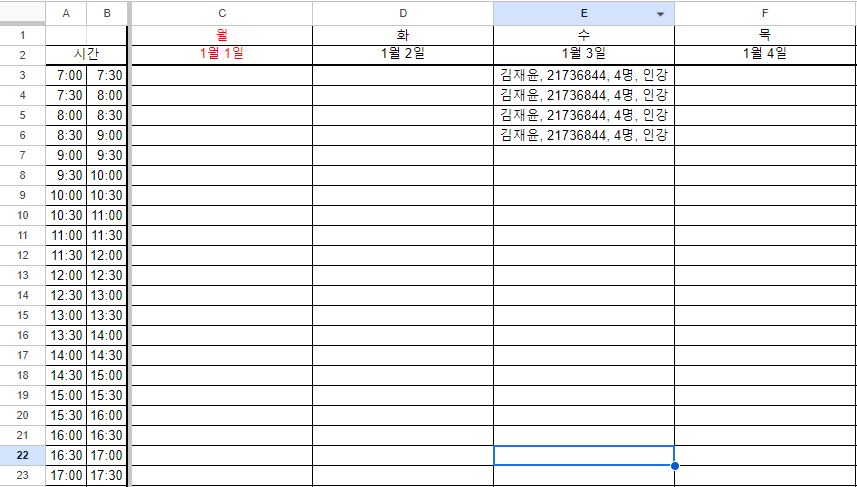Image resolution: width=857 pixels, height=487 pixels.
Task: Select the column D header
Action: click(402, 13)
